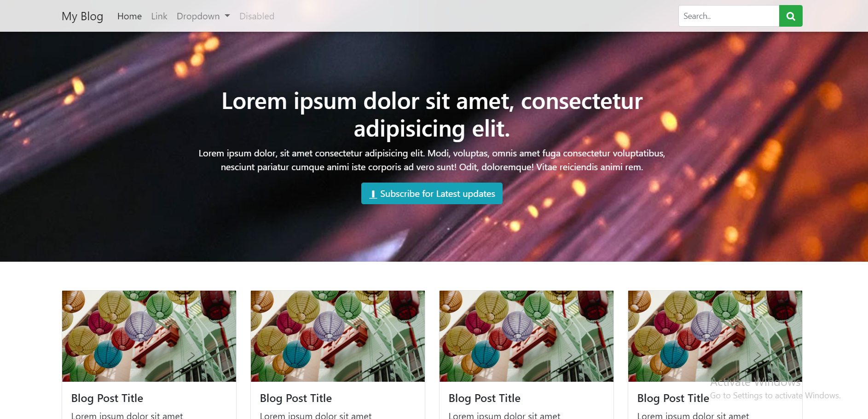Select the third card's Blog Post Title

(485, 398)
